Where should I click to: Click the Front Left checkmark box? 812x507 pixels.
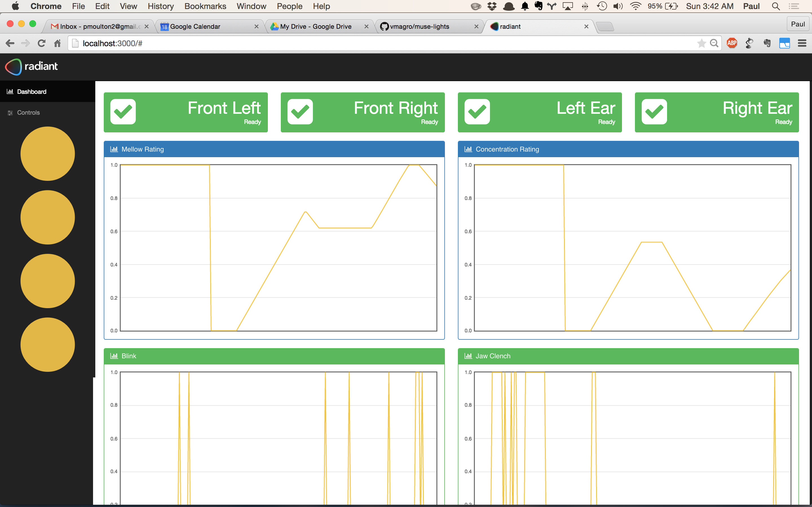click(123, 112)
